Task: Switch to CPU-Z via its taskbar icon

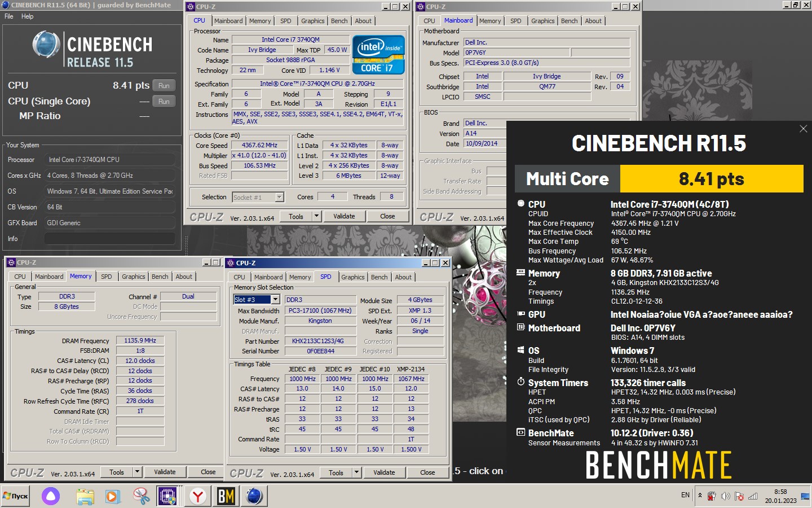Action: pos(167,496)
